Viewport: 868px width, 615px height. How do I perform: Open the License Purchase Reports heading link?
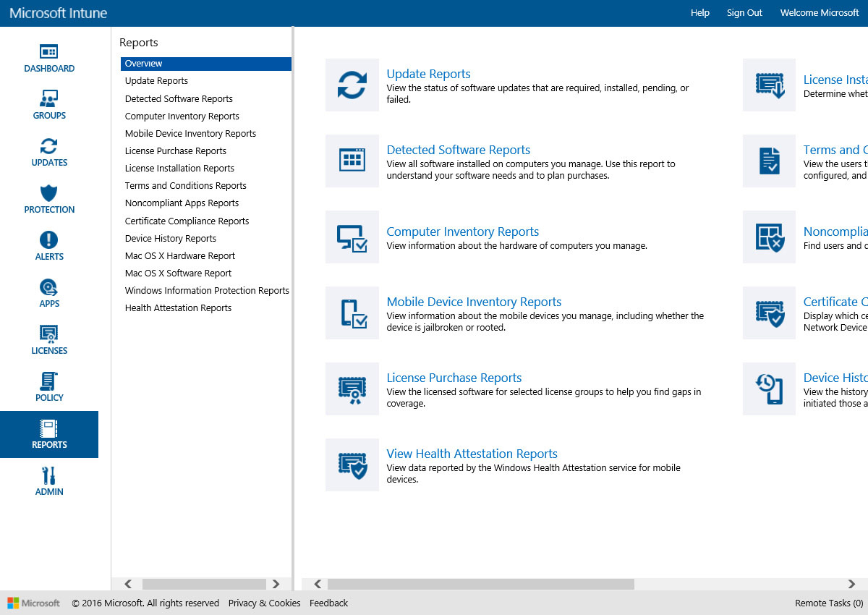[454, 378]
